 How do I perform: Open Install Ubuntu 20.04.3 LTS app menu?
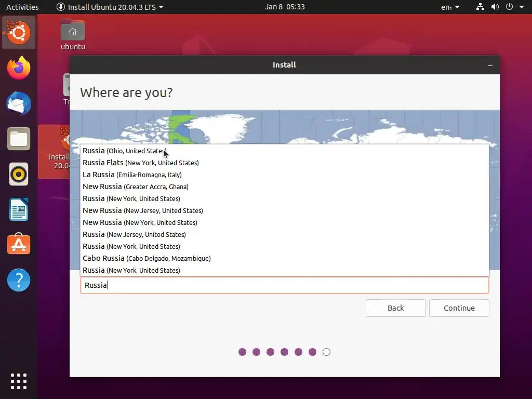coord(110,7)
